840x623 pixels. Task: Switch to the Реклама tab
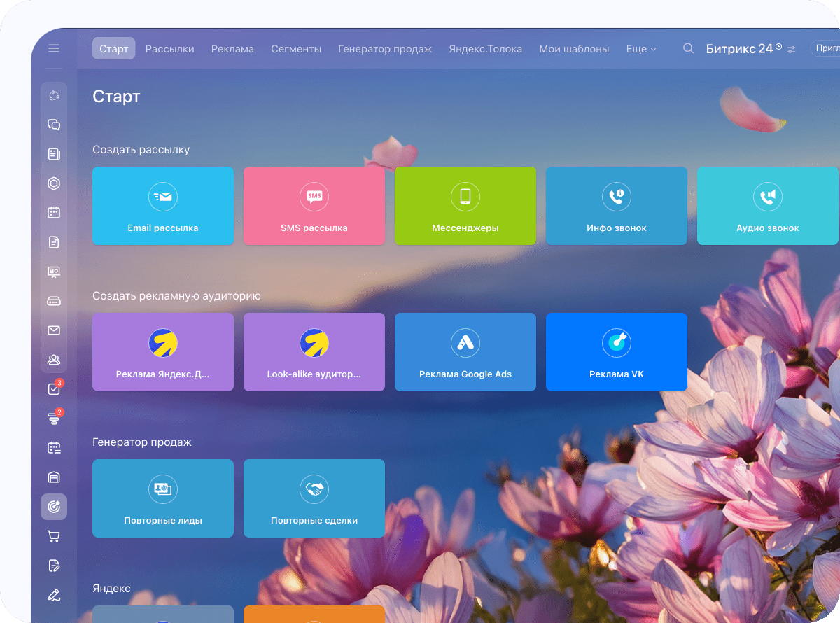[232, 49]
